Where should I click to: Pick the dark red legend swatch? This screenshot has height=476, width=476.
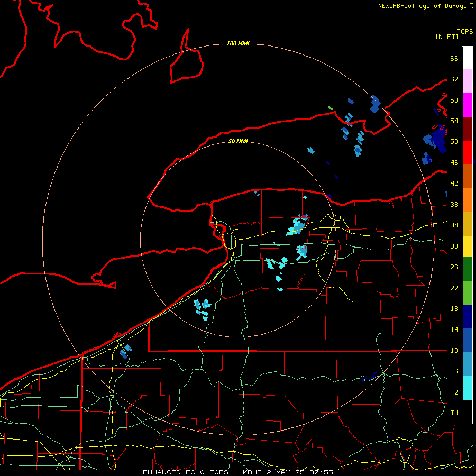point(467,129)
